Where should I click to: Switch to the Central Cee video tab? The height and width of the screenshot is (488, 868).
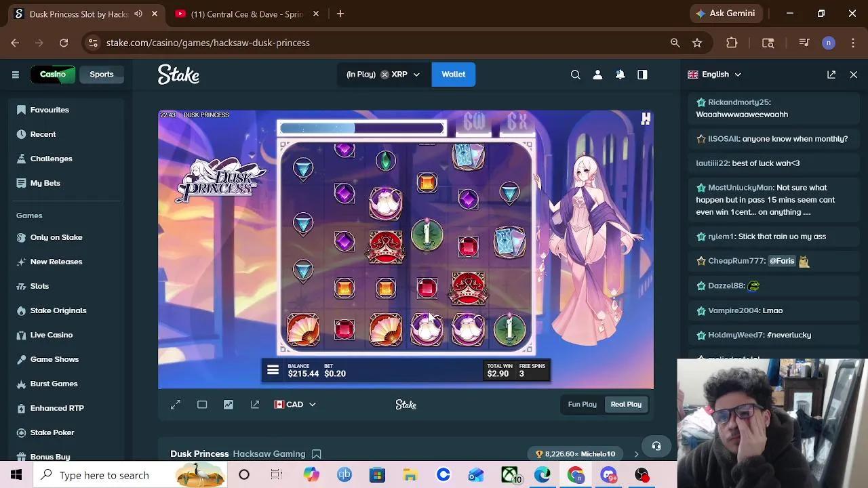(x=244, y=14)
